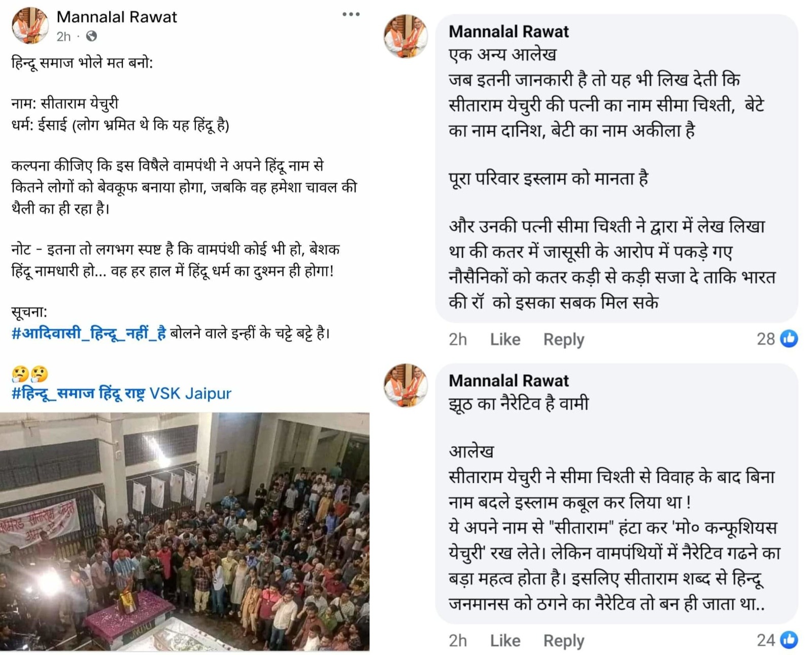The width and height of the screenshot is (812, 655).
Task: Click the globe public audience icon
Action: tap(91, 36)
